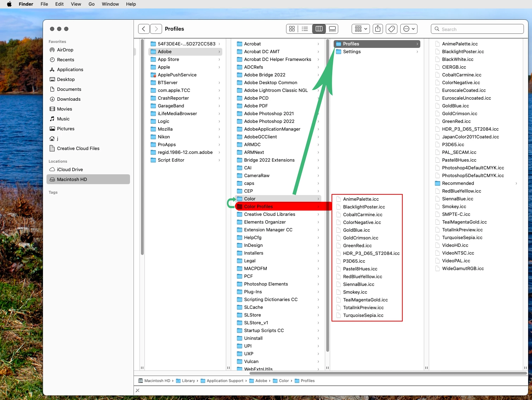The height and width of the screenshot is (400, 532).
Task: Select the Profiles folder
Action: pos(377,44)
